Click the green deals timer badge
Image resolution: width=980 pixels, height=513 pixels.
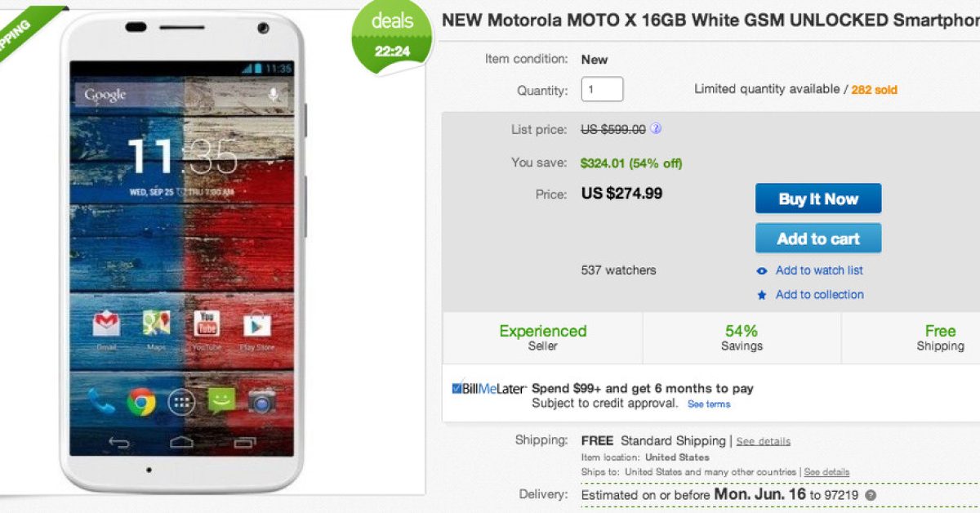tap(392, 37)
